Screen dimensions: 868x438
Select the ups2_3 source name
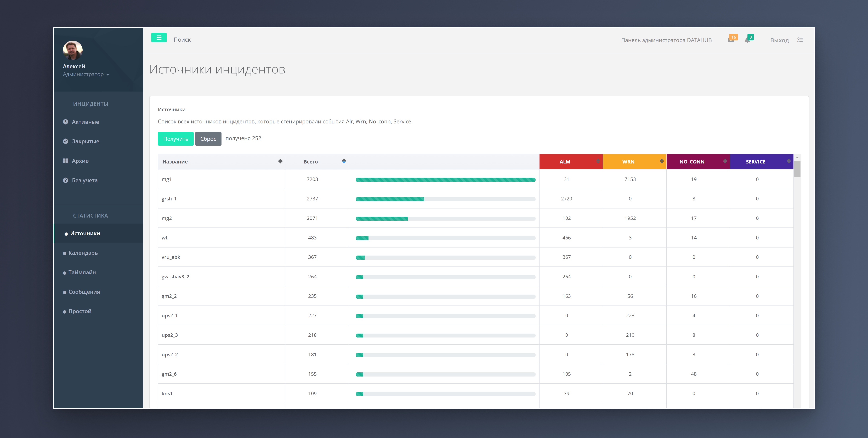coord(170,335)
